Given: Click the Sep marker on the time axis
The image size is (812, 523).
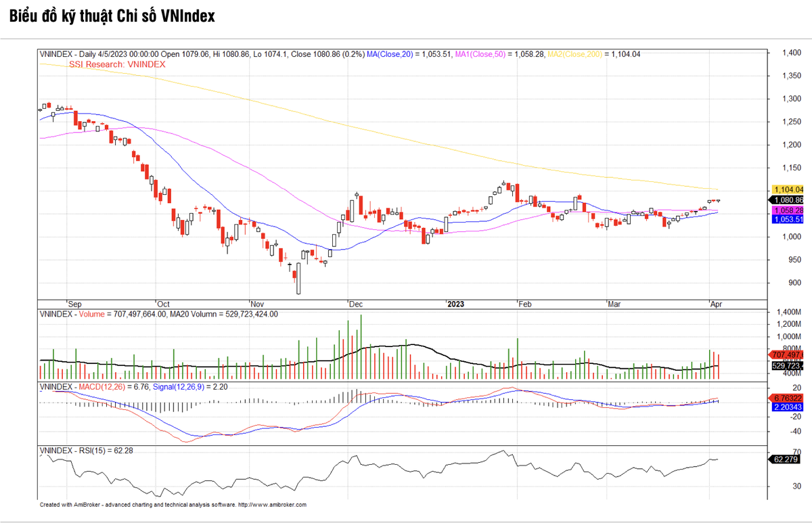Looking at the screenshot, I should click(74, 304).
